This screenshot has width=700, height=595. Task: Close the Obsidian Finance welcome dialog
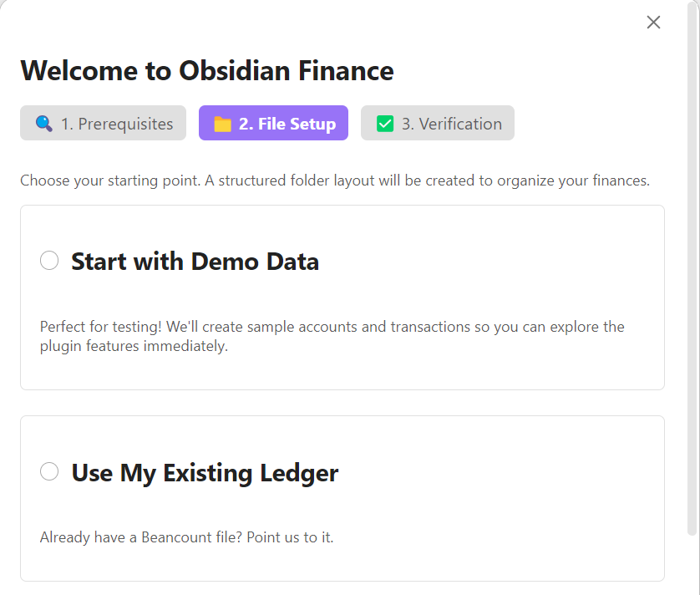click(x=653, y=22)
